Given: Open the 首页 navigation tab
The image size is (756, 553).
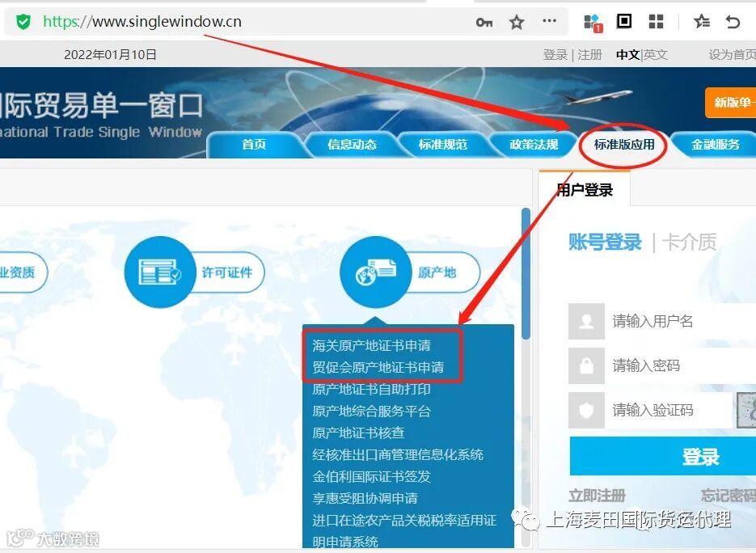Looking at the screenshot, I should (254, 144).
